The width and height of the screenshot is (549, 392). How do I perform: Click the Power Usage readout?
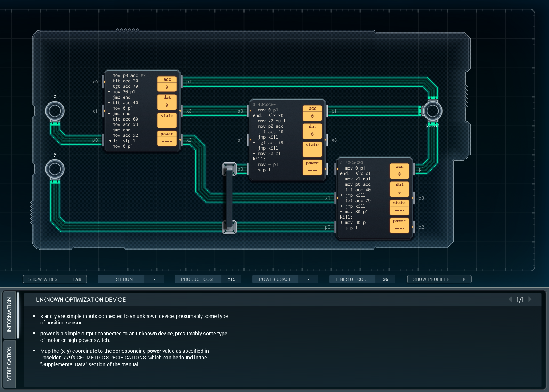[x=284, y=279]
